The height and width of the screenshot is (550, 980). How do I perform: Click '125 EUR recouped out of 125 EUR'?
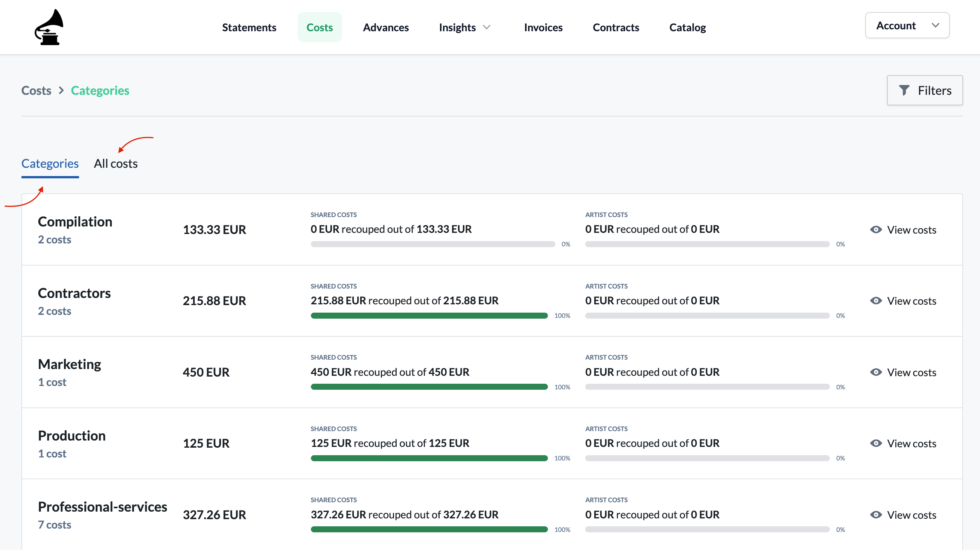390,443
